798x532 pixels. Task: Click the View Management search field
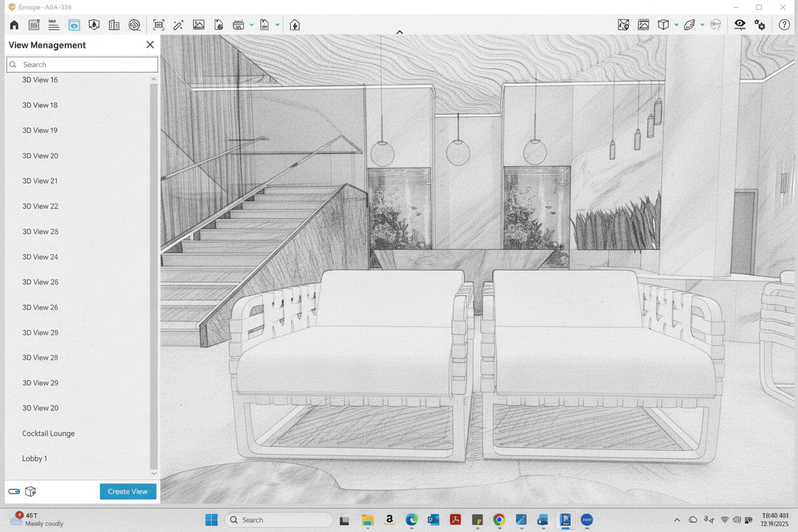click(83, 65)
